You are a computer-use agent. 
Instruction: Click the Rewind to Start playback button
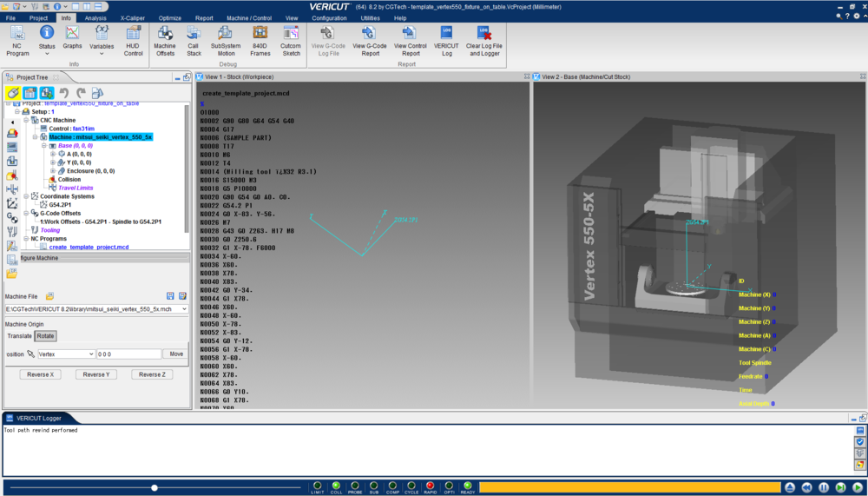(806, 487)
